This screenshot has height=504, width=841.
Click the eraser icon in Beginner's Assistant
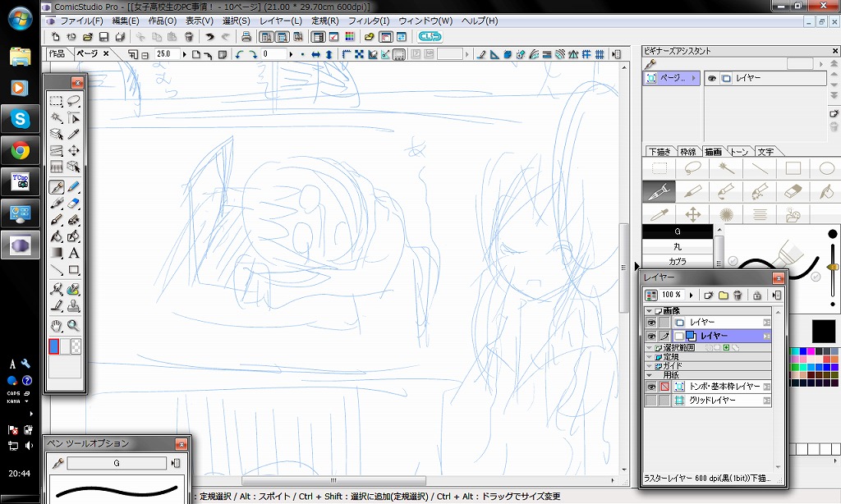pyautogui.click(x=793, y=191)
